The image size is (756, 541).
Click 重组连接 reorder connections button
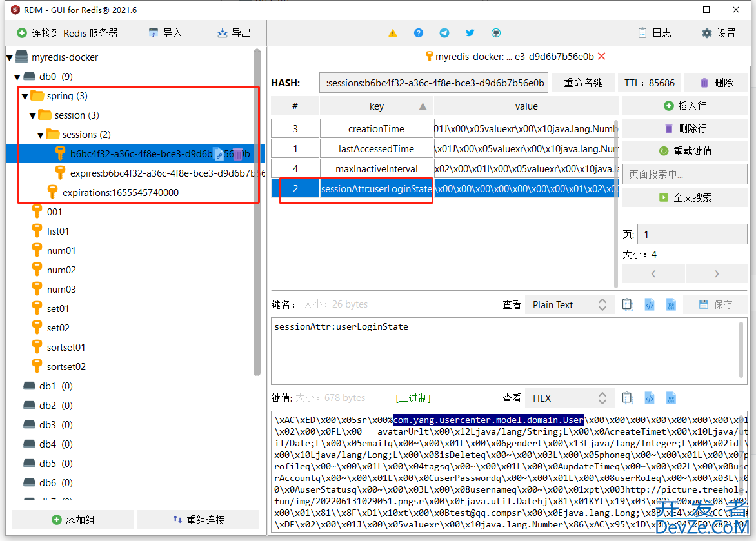point(199,519)
